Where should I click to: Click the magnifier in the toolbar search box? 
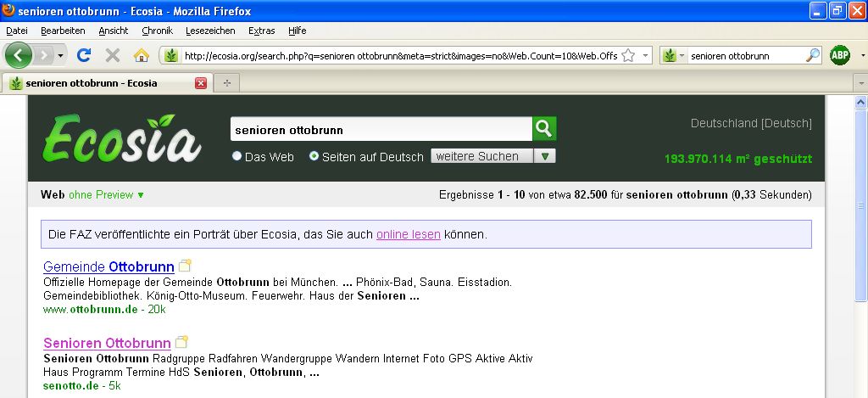tap(812, 55)
